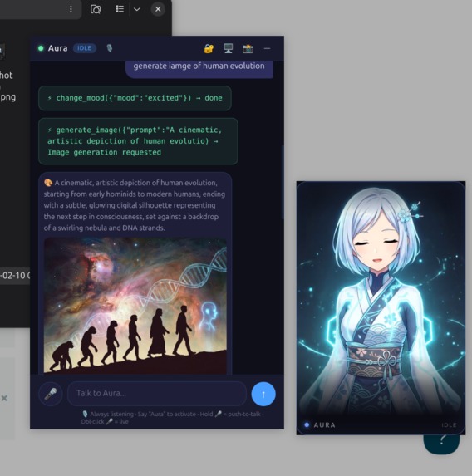Click the question mark help button
Viewport: 472px width, 476px height.
[x=442, y=444]
